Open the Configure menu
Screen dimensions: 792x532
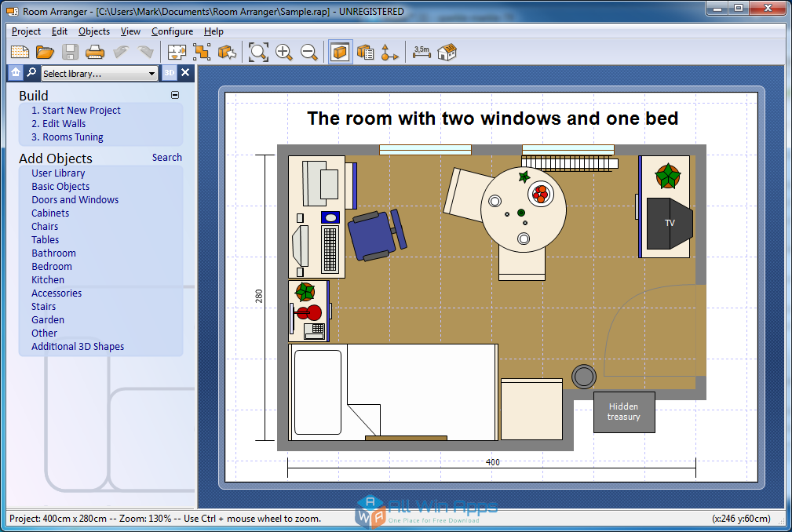(x=172, y=31)
